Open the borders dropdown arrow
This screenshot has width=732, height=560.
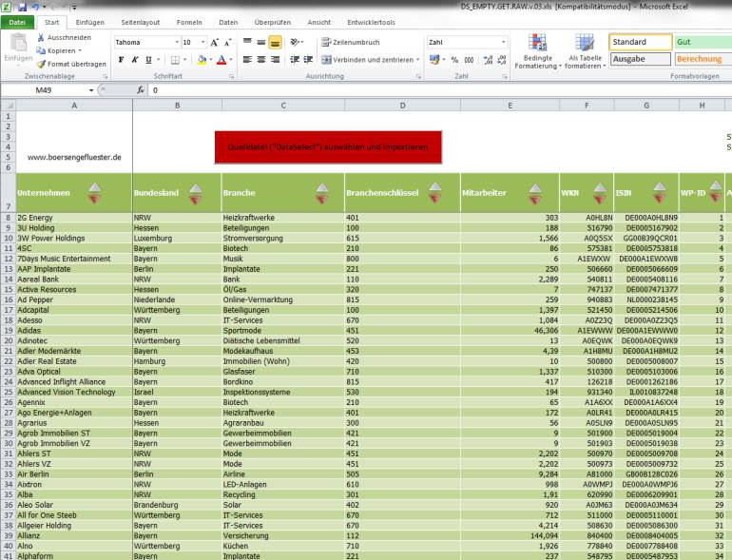click(x=184, y=60)
